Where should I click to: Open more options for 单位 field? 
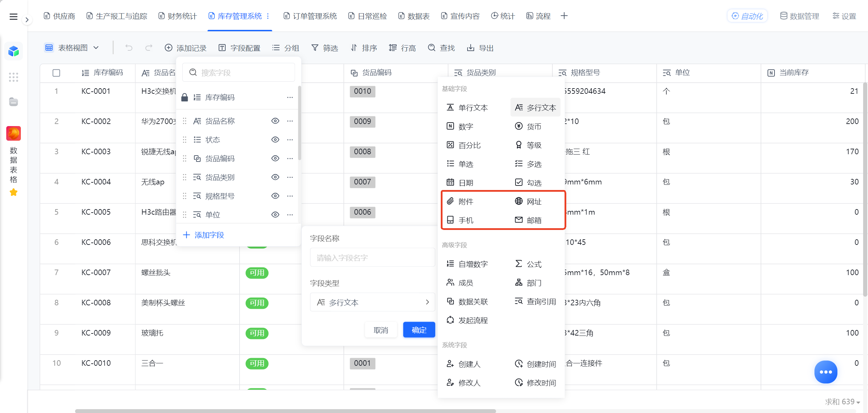290,215
